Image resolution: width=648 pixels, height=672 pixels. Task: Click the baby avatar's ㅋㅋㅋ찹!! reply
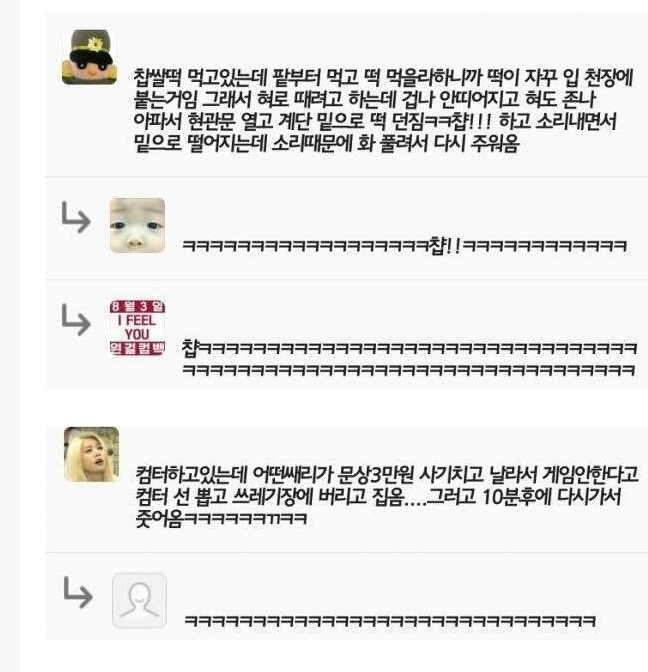click(405, 246)
